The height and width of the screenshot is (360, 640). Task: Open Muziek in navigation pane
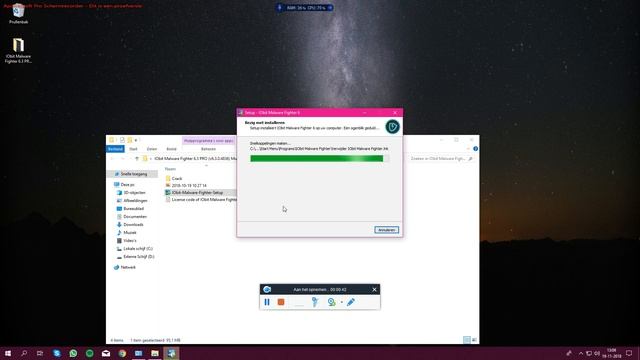(x=130, y=232)
